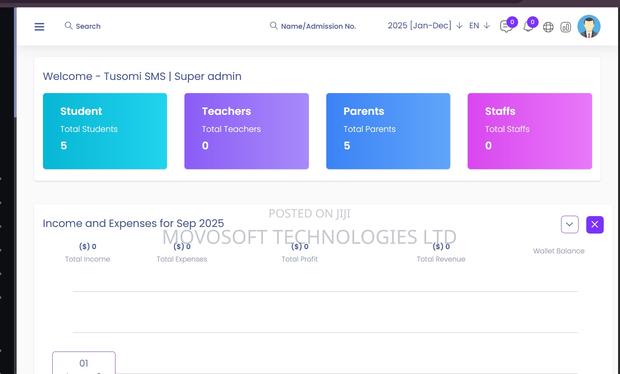Click the reports chart icon in header
Screen dimensions: 620x374
point(566,27)
